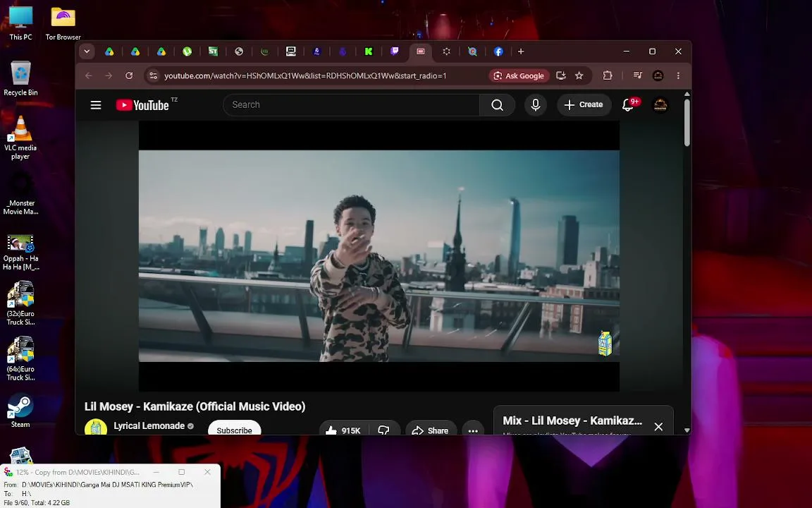Screen dimensions: 812x508
Task: Click the install/cast icon left of the star
Action: [x=561, y=75]
